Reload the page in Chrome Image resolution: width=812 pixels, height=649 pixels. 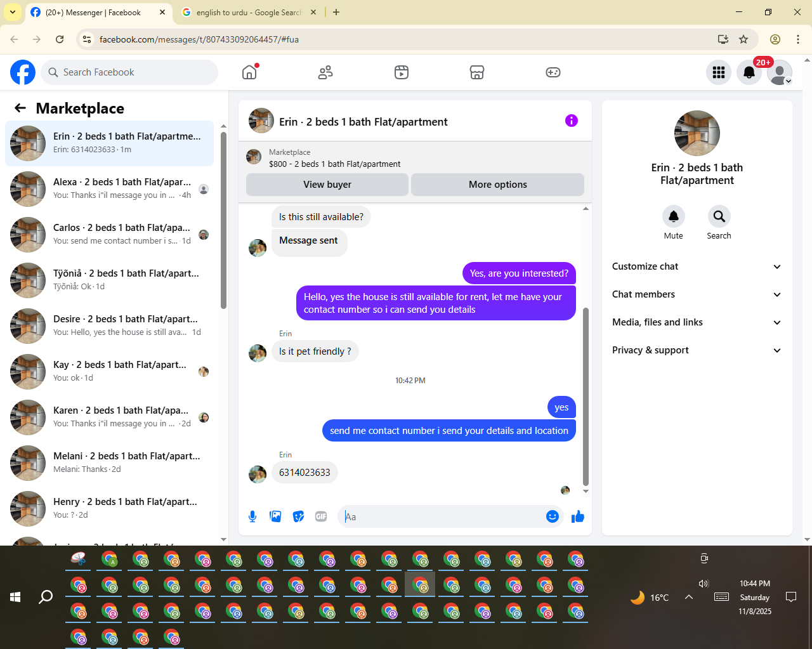click(x=60, y=39)
